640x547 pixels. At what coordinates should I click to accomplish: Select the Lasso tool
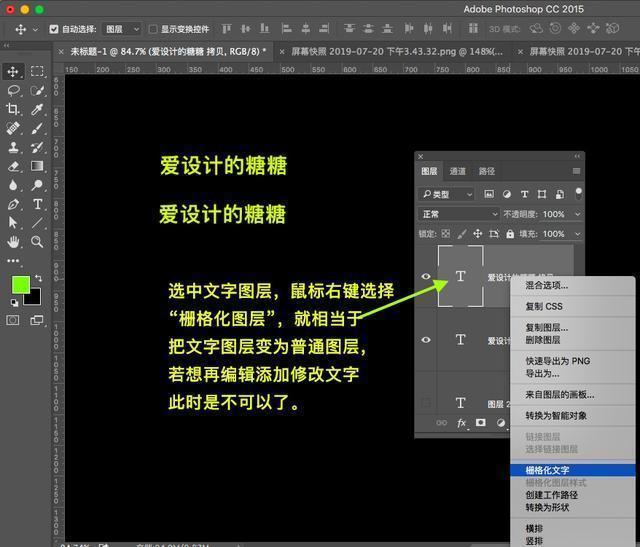point(13,90)
